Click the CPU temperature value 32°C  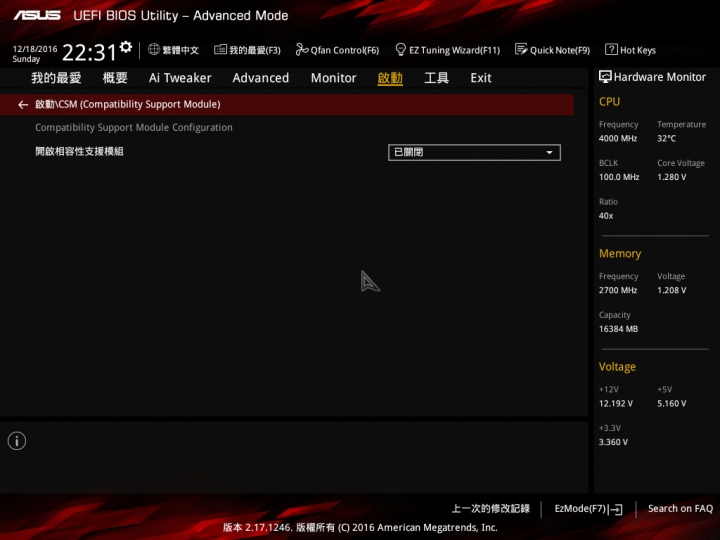[666, 138]
